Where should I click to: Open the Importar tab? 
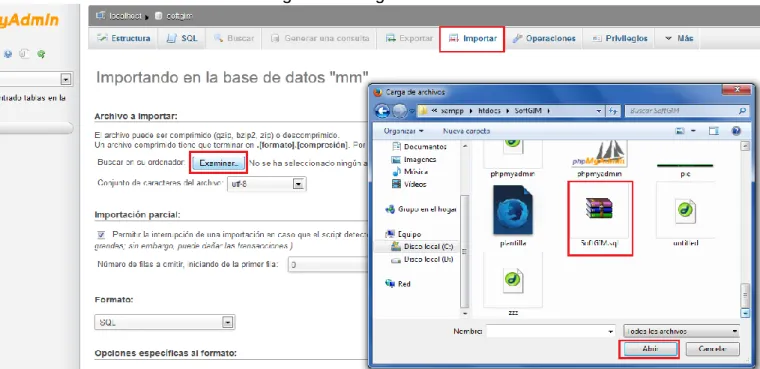click(473, 38)
